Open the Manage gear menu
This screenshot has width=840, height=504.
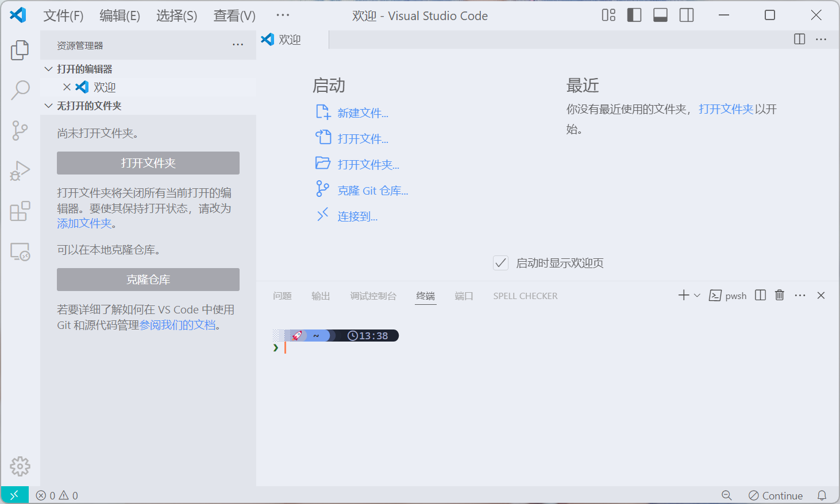[x=20, y=466]
